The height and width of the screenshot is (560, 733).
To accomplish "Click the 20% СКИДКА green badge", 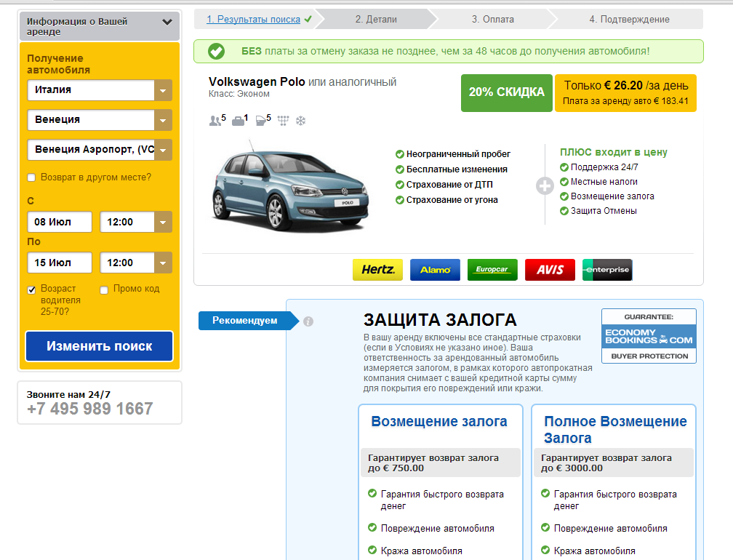I will pyautogui.click(x=507, y=93).
